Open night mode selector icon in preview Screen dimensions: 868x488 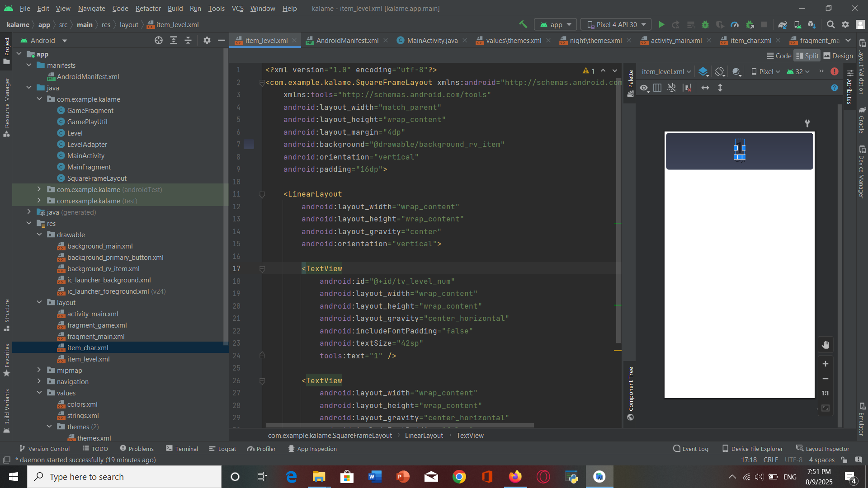click(736, 71)
